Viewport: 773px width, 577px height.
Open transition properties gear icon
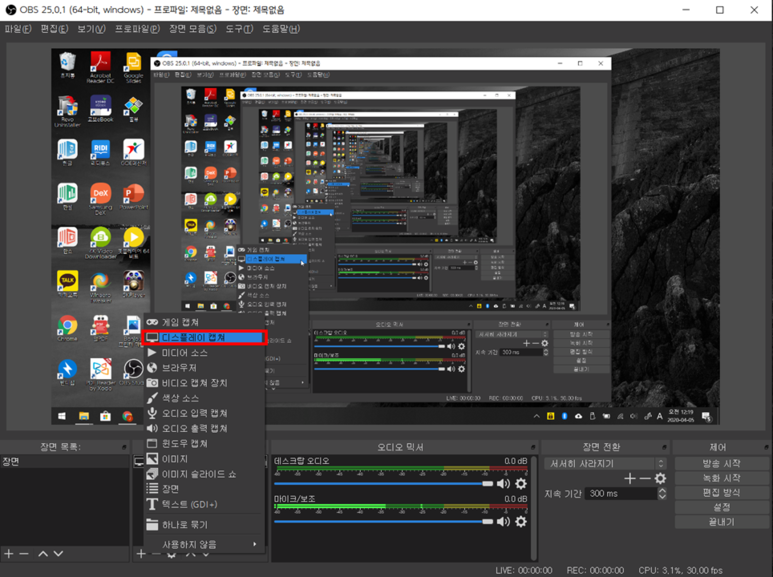(x=660, y=478)
